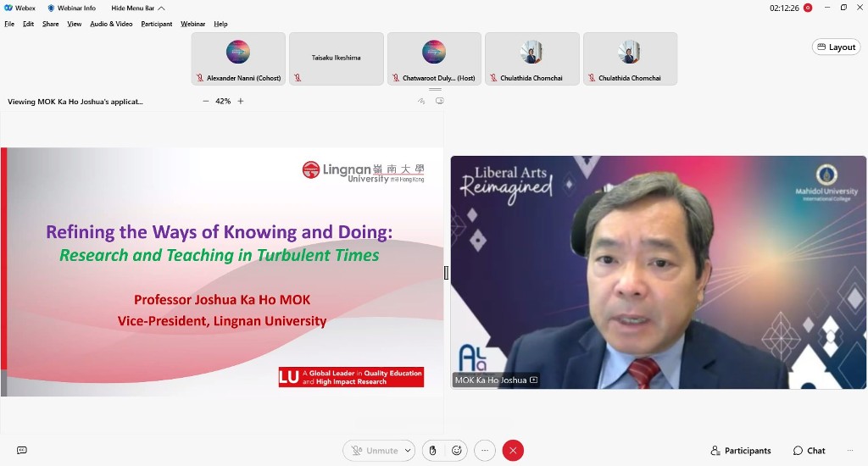
Task: Open the closed captions panel icon
Action: tap(22, 451)
